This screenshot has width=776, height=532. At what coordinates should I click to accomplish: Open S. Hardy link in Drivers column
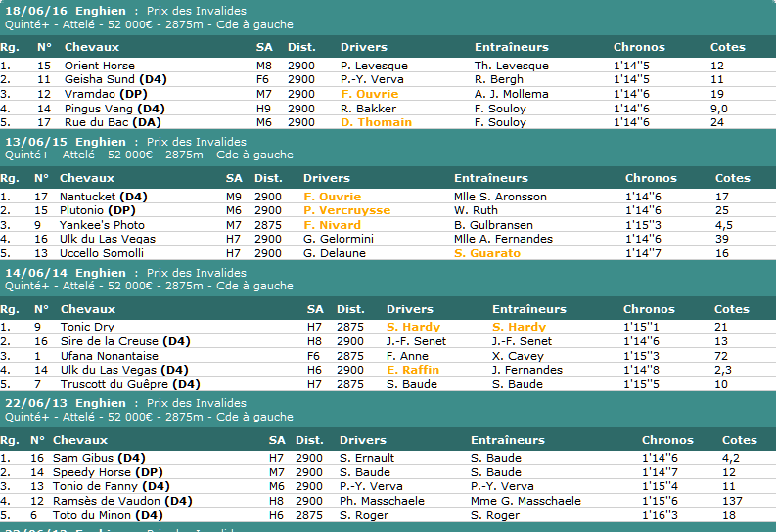pos(413,327)
